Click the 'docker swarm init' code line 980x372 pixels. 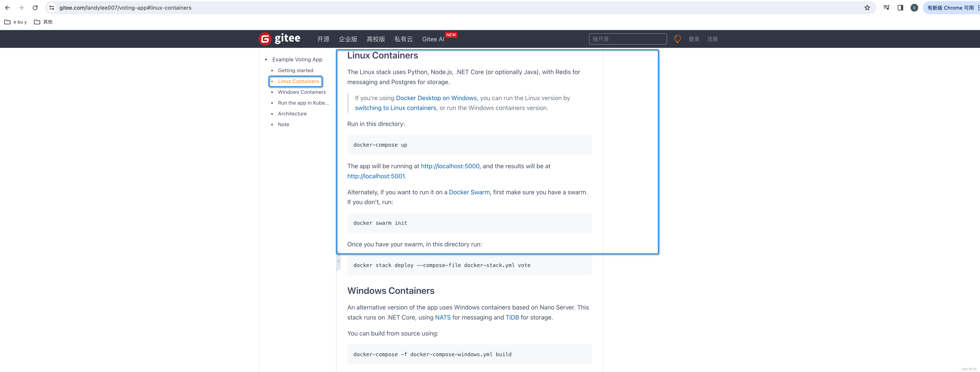pos(380,223)
